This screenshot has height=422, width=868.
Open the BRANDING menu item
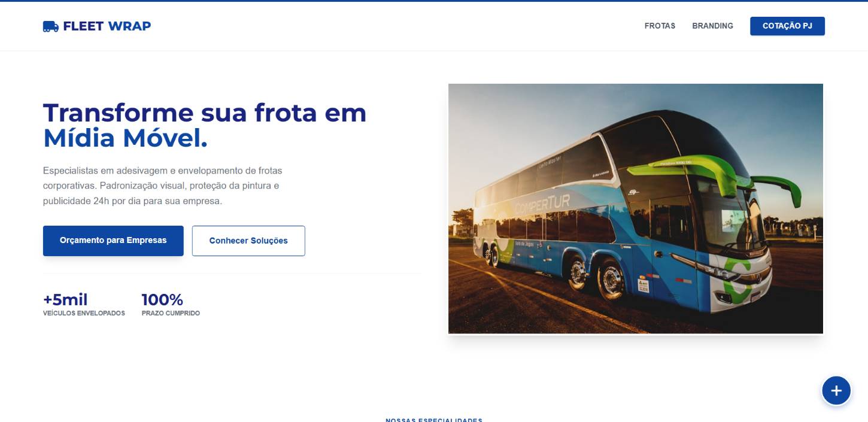pos(712,26)
